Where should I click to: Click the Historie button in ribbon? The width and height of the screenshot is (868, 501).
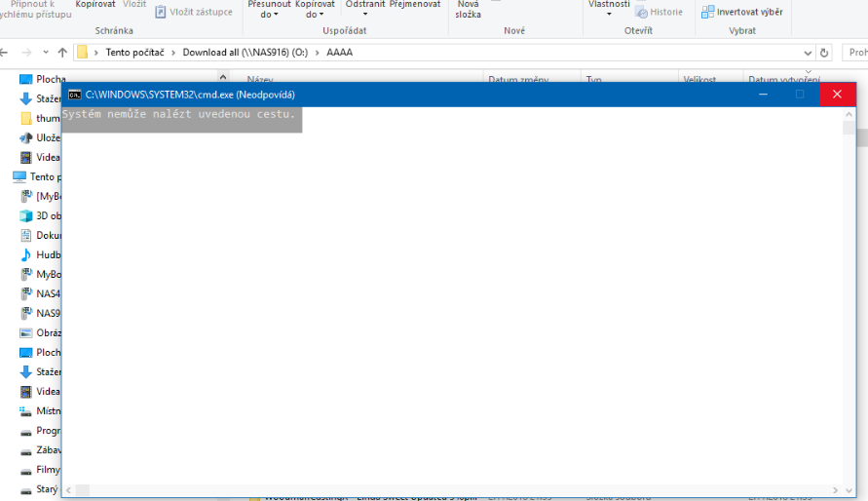pyautogui.click(x=659, y=12)
